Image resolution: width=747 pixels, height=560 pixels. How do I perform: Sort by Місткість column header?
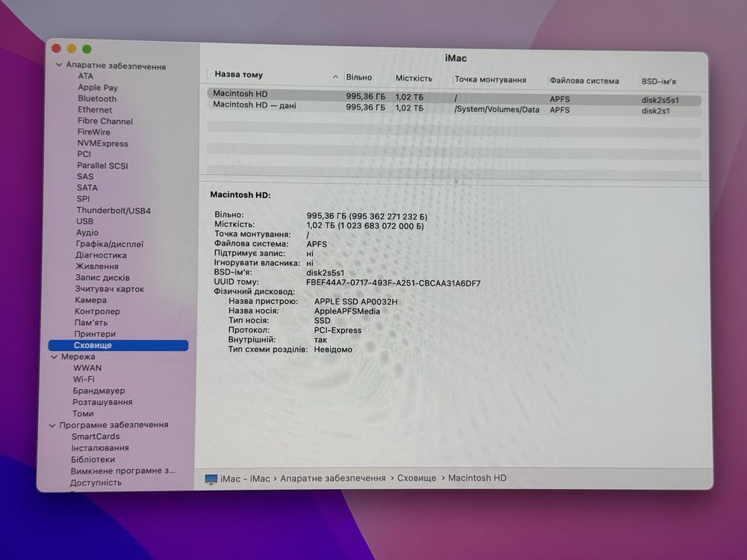[414, 78]
